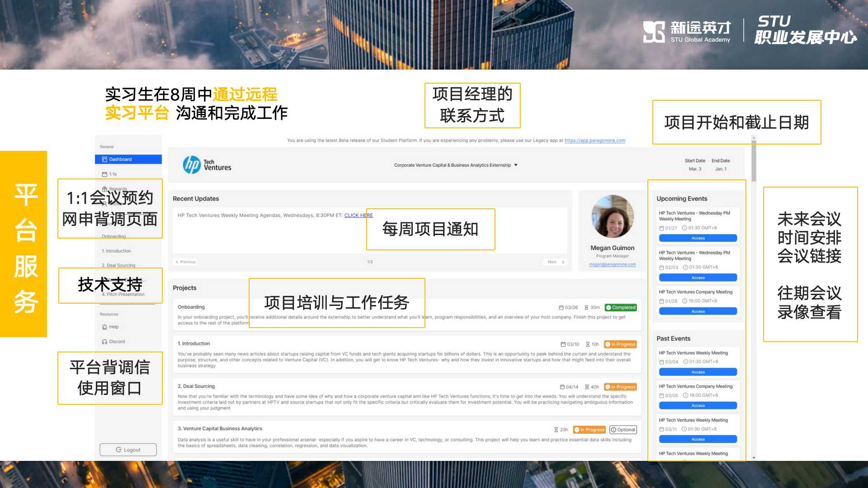Access the 01/28 upcoming Company Meeting
868x488 pixels.
(698, 311)
